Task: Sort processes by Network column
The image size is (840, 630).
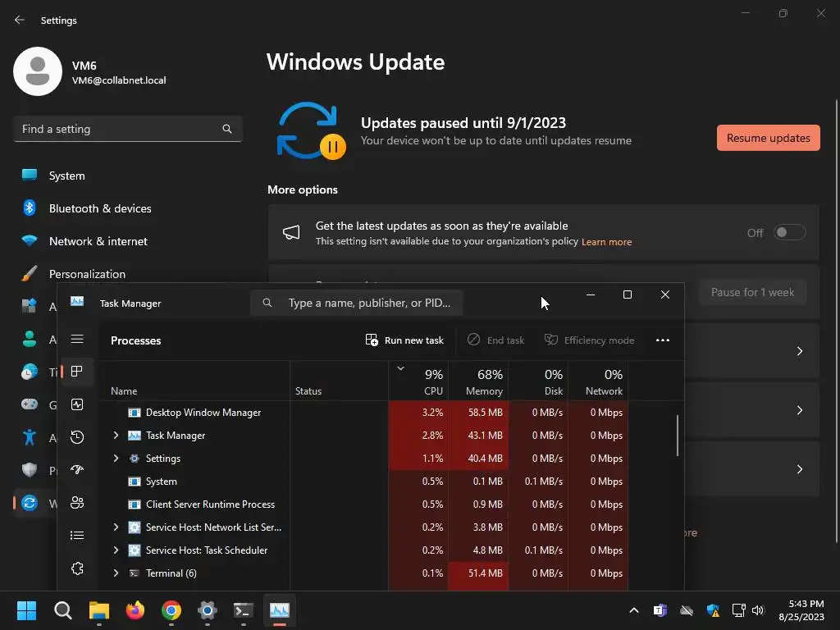Action: coord(598,381)
